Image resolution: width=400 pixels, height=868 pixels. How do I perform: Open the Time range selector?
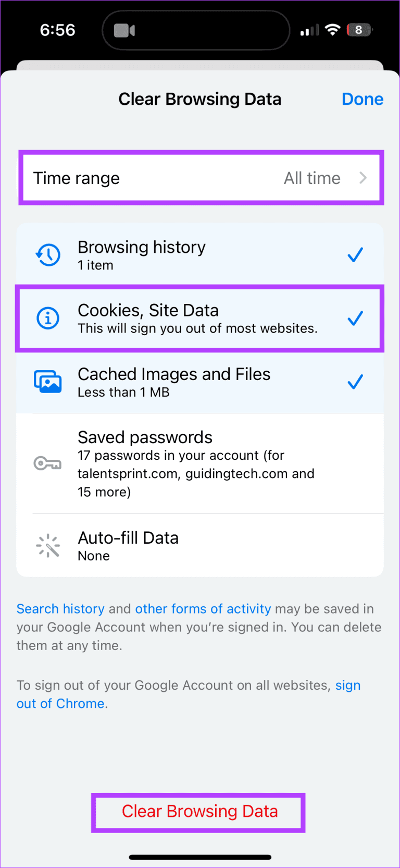[x=200, y=178]
